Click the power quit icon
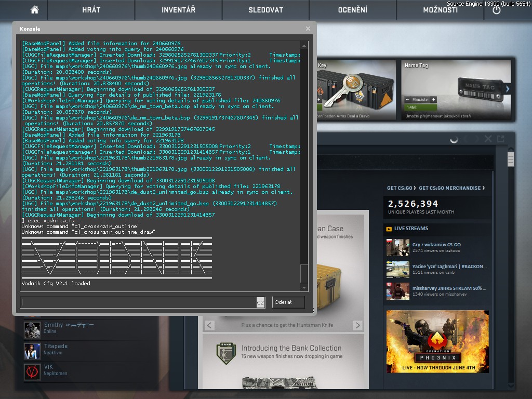The image size is (532, 399). coord(496,10)
